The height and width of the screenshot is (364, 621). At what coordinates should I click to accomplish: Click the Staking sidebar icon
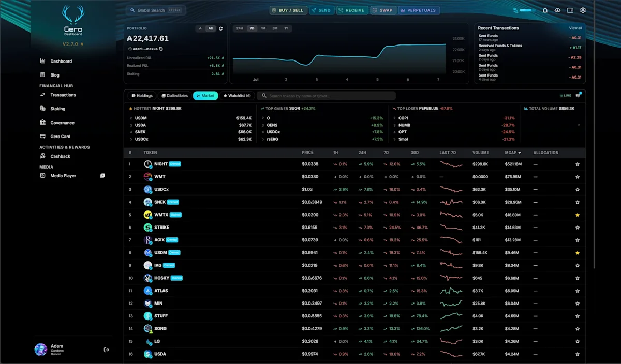point(42,109)
